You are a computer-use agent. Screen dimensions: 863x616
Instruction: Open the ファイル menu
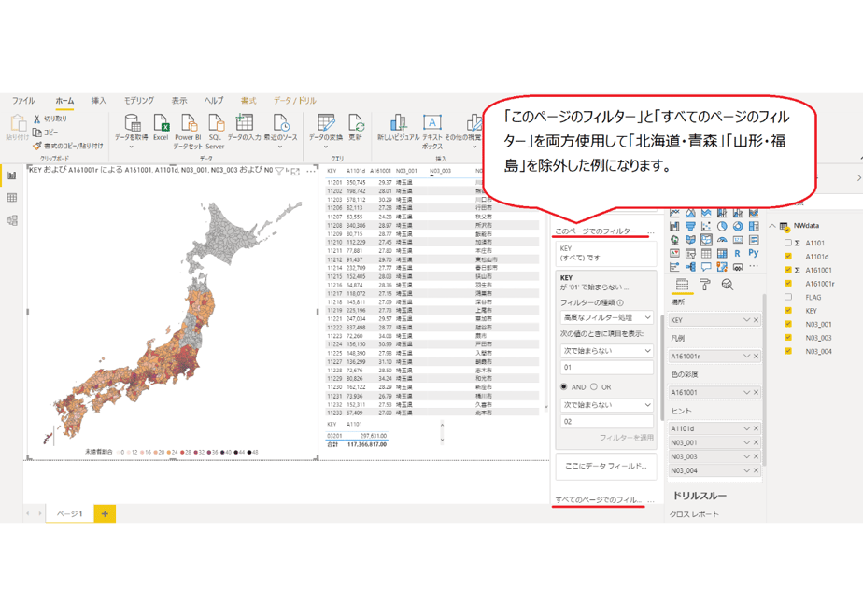click(23, 101)
